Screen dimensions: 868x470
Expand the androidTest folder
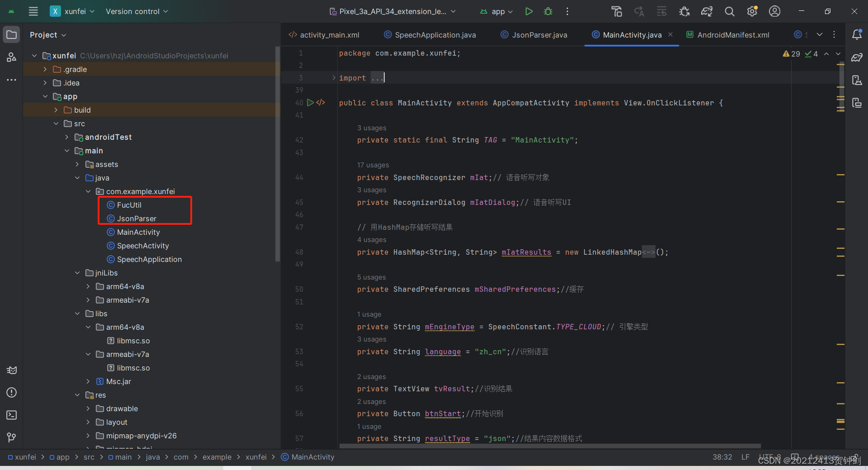click(x=66, y=137)
